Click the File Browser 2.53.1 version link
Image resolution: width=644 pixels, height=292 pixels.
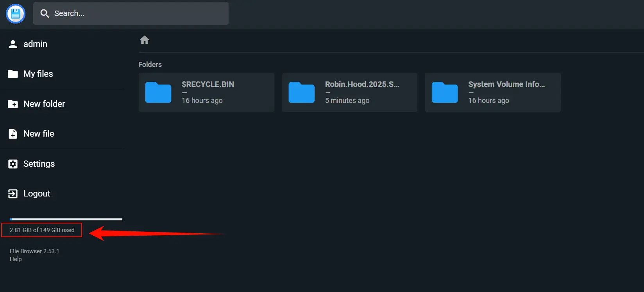tap(34, 251)
